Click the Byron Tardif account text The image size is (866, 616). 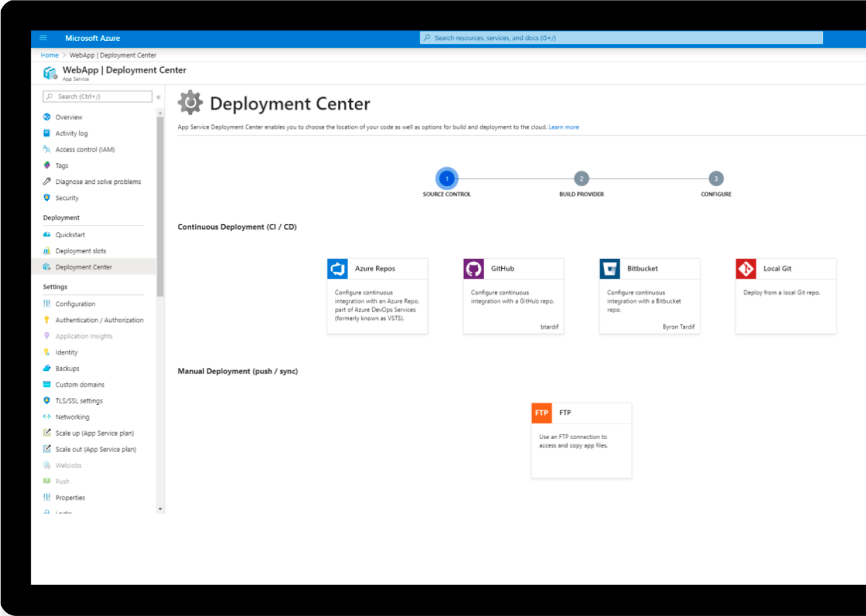point(679,327)
